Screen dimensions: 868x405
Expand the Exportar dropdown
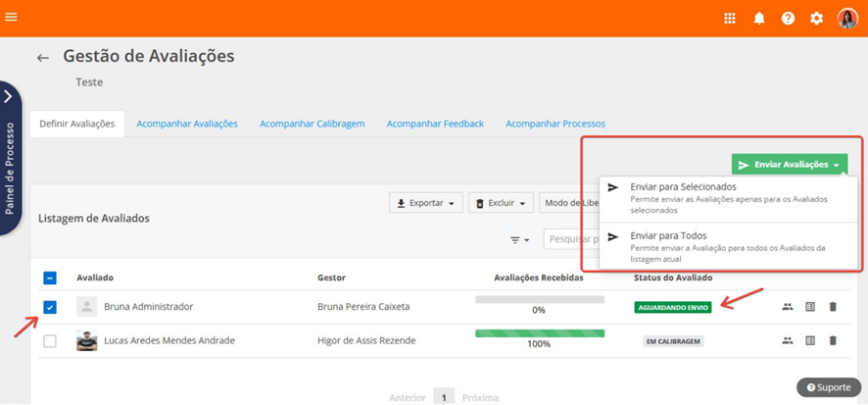pos(426,203)
